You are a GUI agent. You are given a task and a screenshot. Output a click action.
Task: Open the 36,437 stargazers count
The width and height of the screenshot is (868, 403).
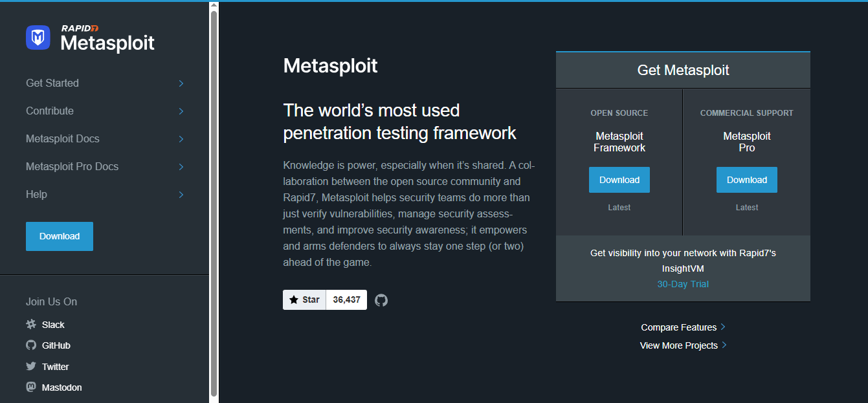click(347, 300)
